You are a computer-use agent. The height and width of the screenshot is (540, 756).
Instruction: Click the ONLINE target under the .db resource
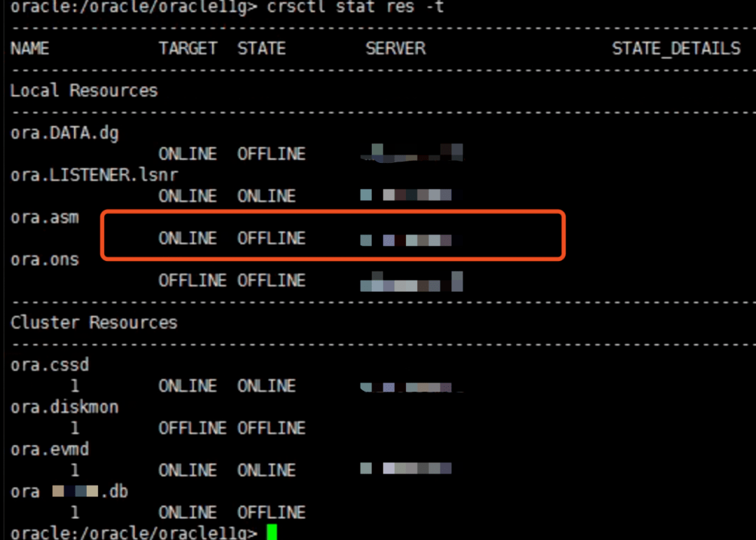click(188, 513)
